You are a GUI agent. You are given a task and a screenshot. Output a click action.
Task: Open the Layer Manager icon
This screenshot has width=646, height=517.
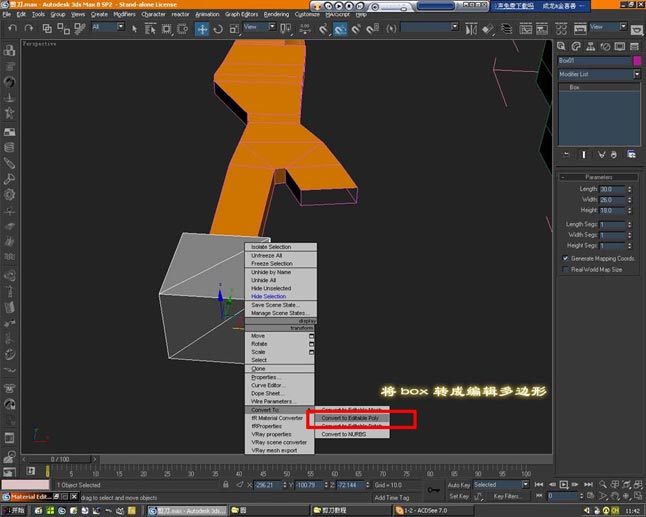506,29
